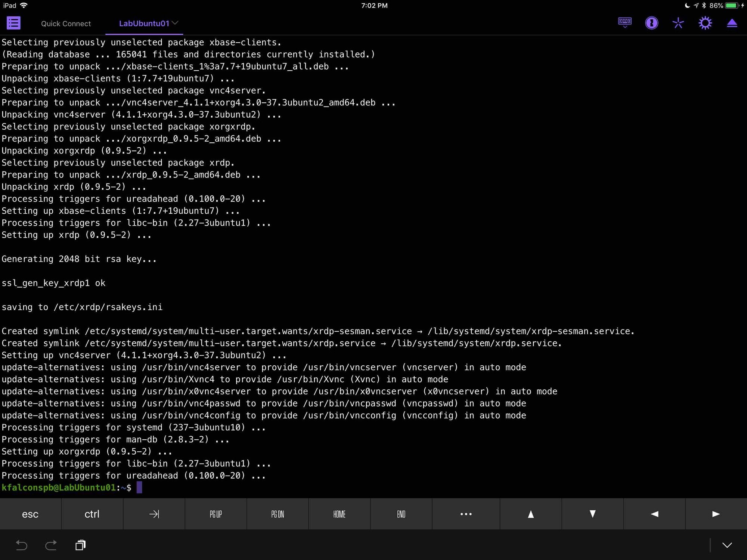Tap the left arrow key
Image resolution: width=747 pixels, height=560 pixels.
point(654,514)
